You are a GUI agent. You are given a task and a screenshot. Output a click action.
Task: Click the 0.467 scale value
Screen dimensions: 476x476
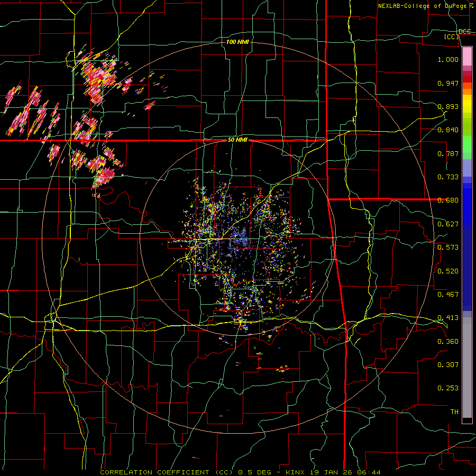point(448,294)
